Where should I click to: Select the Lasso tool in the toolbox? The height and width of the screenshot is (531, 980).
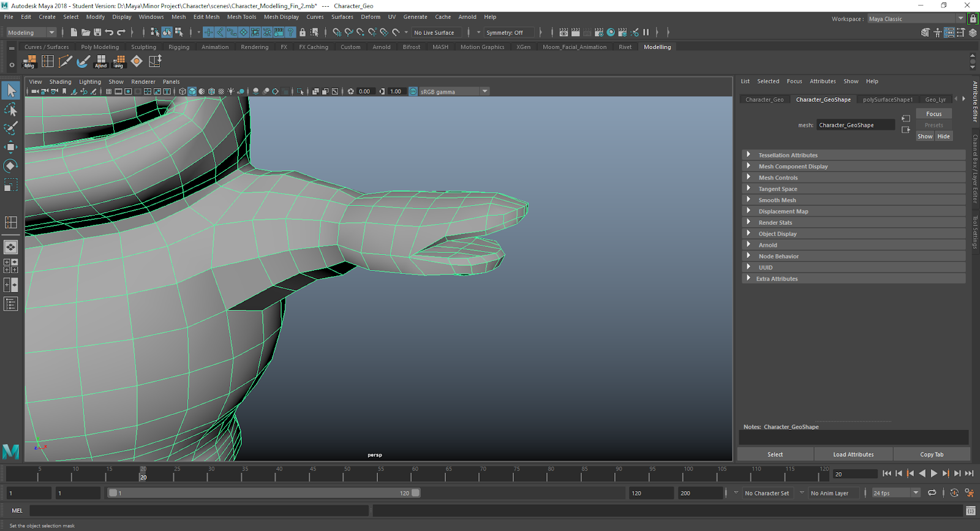pyautogui.click(x=10, y=110)
